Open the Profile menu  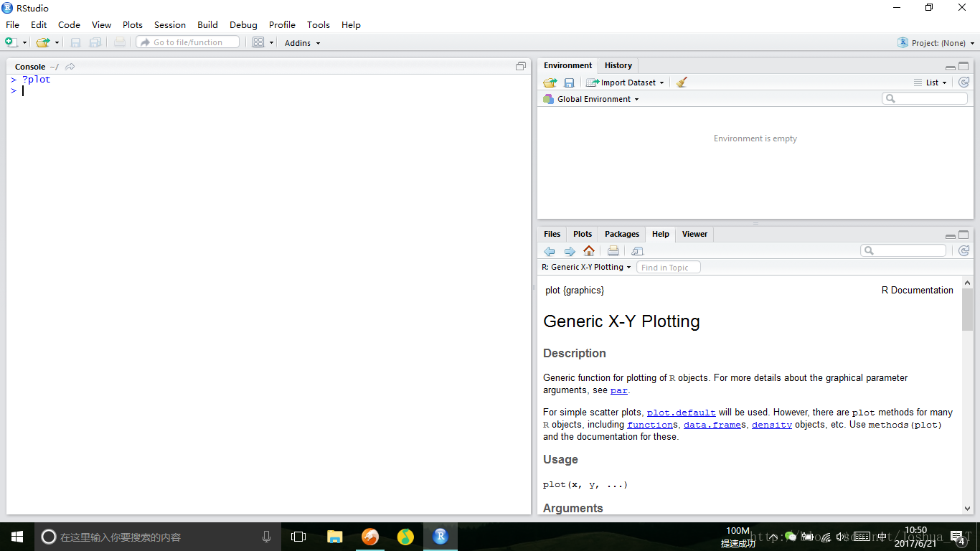(x=282, y=24)
